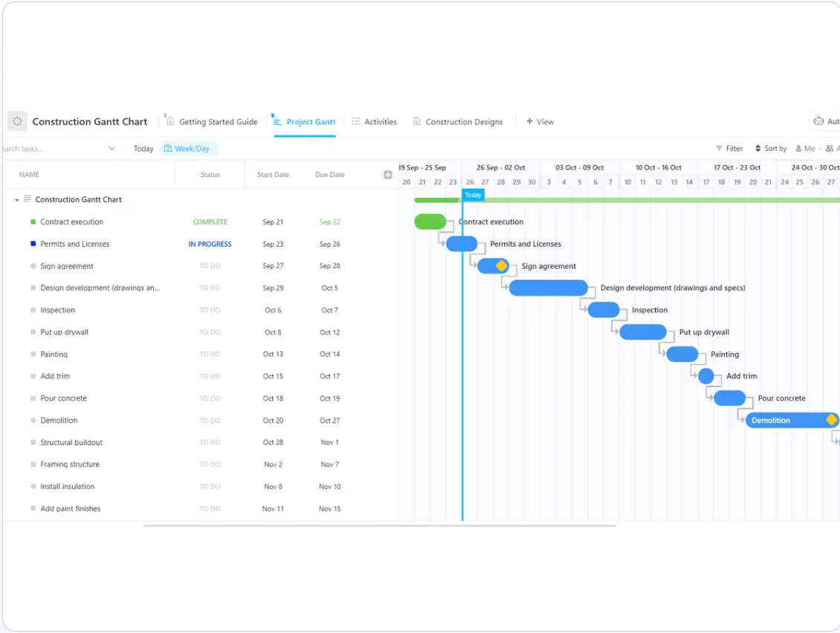Click status square for Add trim row
Image resolution: width=840 pixels, height=633 pixels.
[33, 376]
